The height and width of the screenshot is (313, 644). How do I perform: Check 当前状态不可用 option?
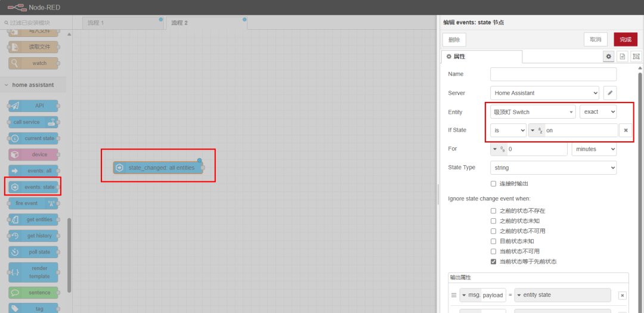(493, 252)
